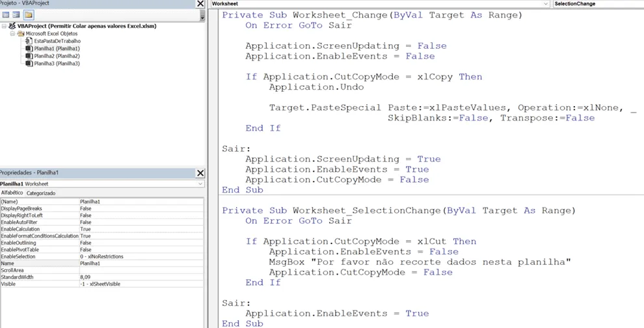Open the SelectionChange procedure dropdown

[x=598, y=4]
